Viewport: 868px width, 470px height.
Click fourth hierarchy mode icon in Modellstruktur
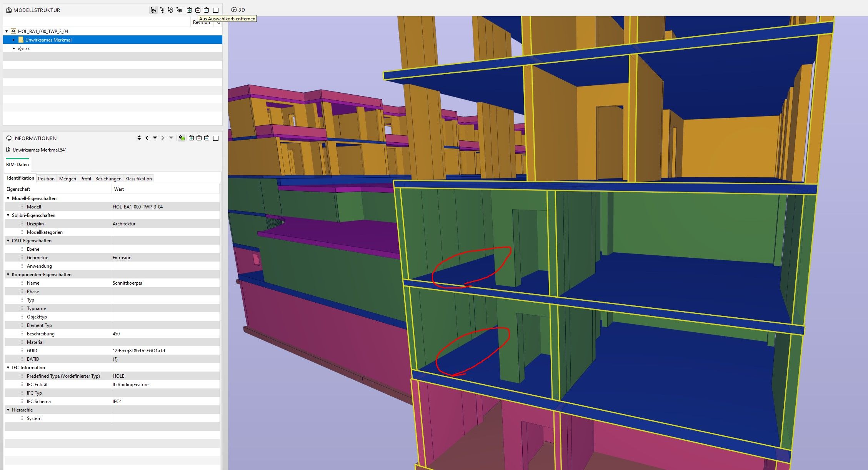pyautogui.click(x=179, y=10)
